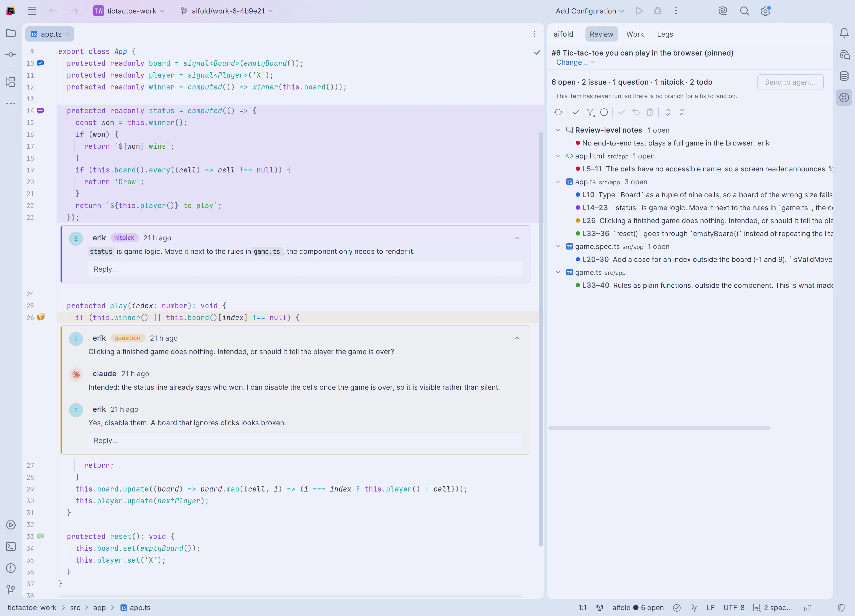This screenshot has width=855, height=616.
Task: Click the first checkmark icon in review toolbar
Action: [x=576, y=112]
